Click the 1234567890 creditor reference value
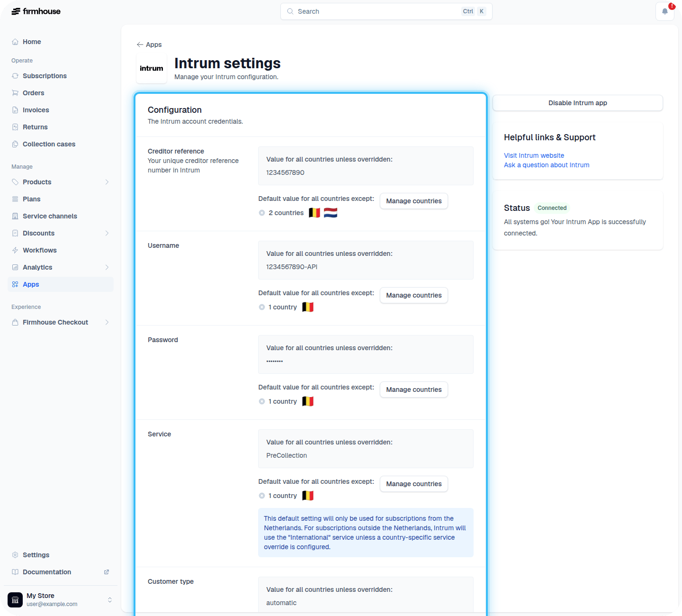The width and height of the screenshot is (682, 616). click(x=285, y=172)
